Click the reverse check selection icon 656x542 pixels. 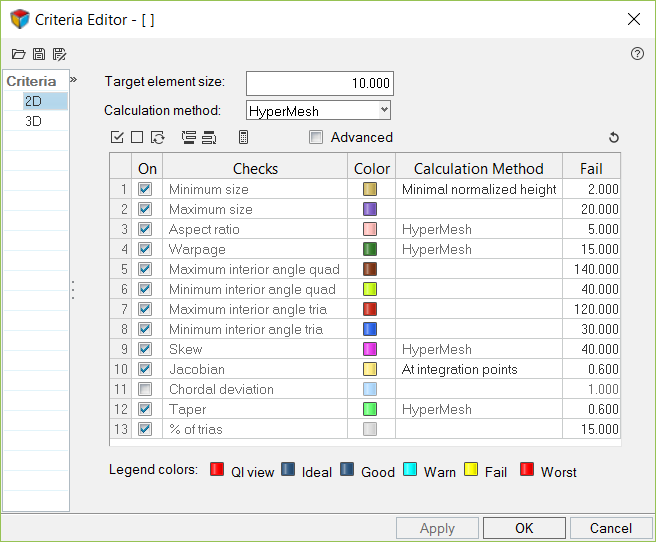[158, 137]
